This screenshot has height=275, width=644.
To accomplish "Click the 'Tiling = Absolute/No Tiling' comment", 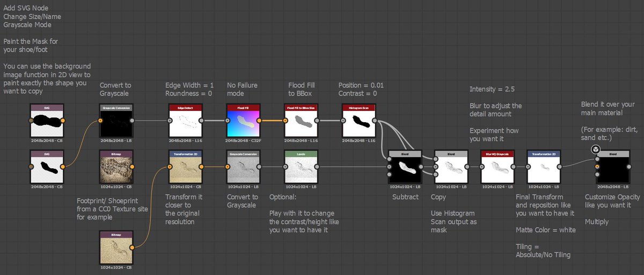I will click(543, 251).
